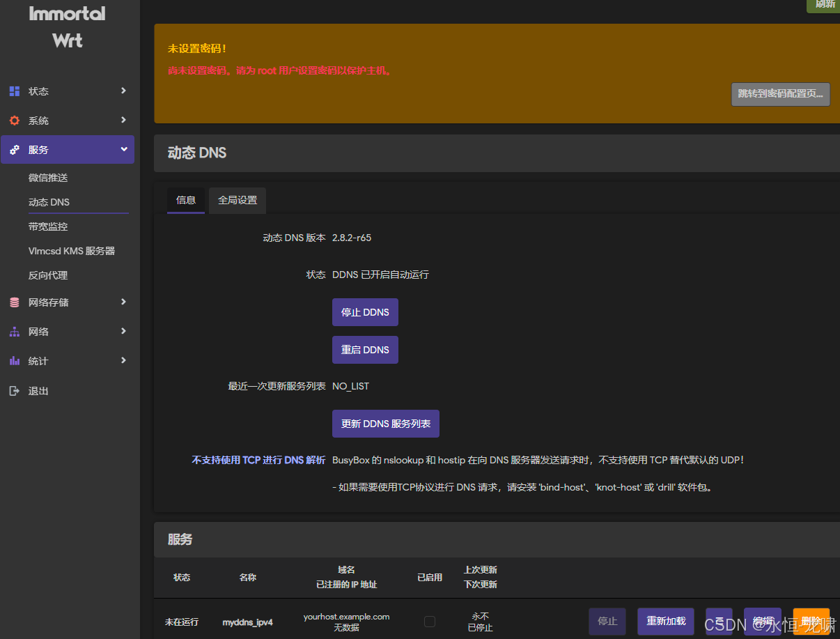
Task: Click 跳转到密码配置页 button
Action: [780, 93]
